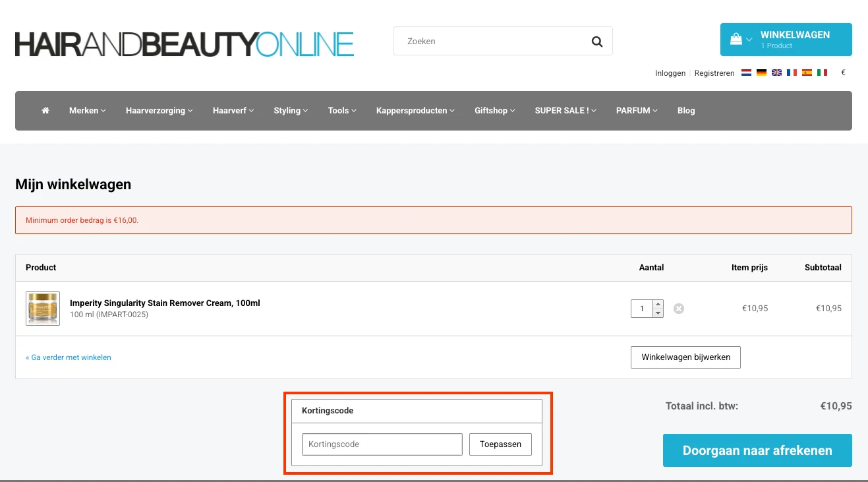
Task: Select the Italian flag language
Action: (x=822, y=73)
